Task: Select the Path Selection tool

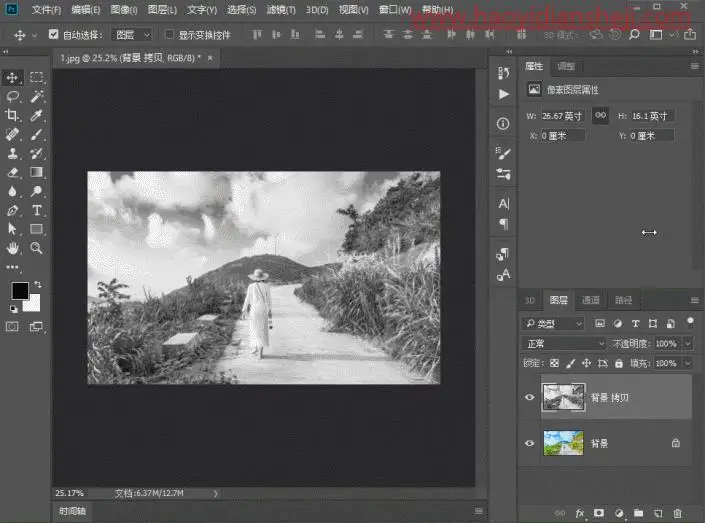Action: coord(12,229)
